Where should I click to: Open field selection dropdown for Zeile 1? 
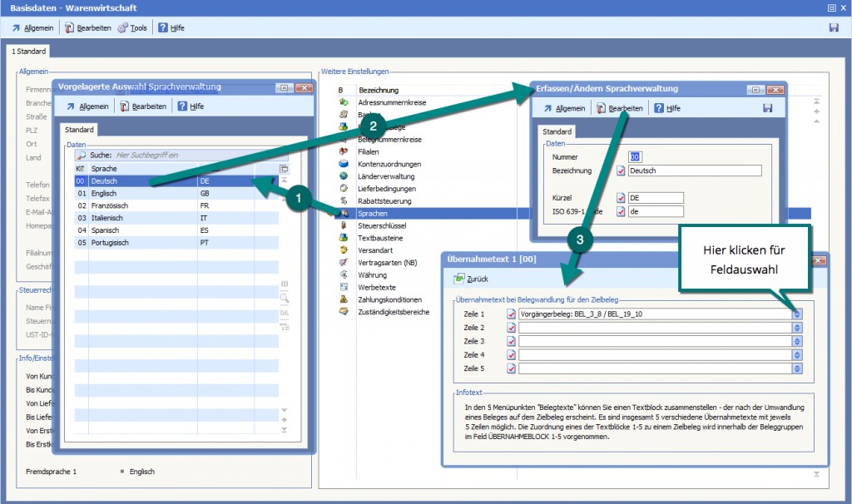click(x=796, y=314)
